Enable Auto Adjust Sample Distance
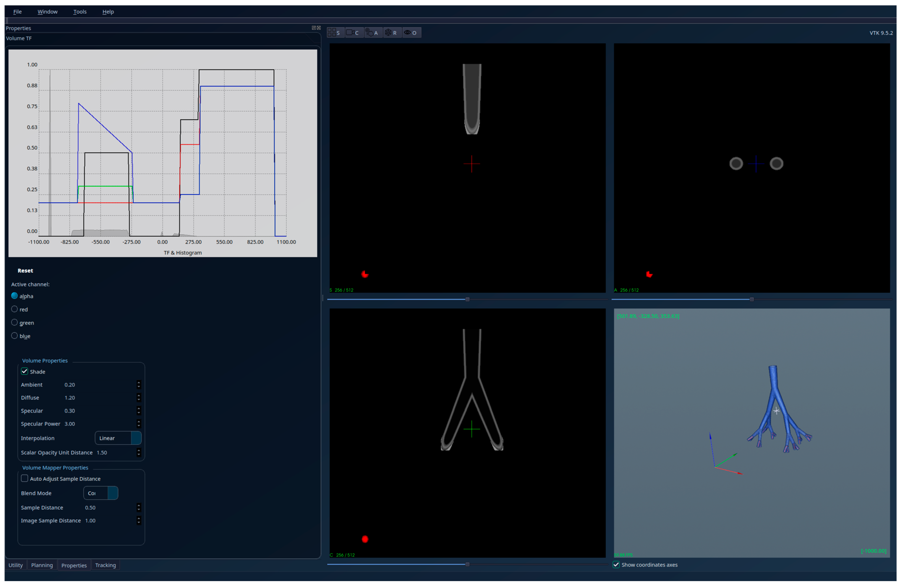This screenshot has width=901, height=588. (25, 478)
